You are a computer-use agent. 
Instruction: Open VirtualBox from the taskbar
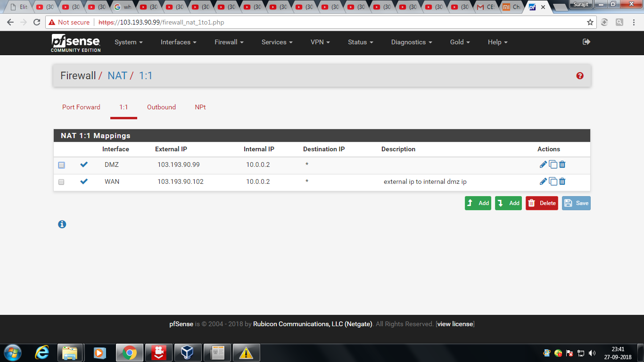click(x=188, y=353)
